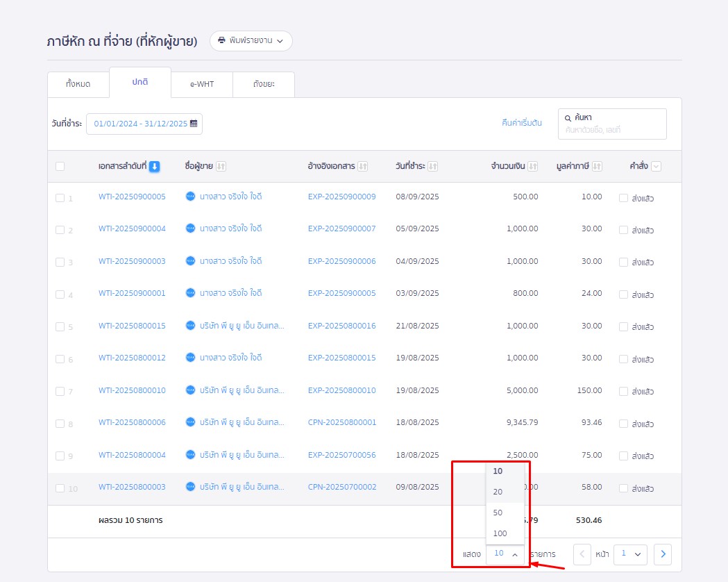Switch to ทั้งหมด tab
Screen dimensions: 728x582
click(x=78, y=84)
